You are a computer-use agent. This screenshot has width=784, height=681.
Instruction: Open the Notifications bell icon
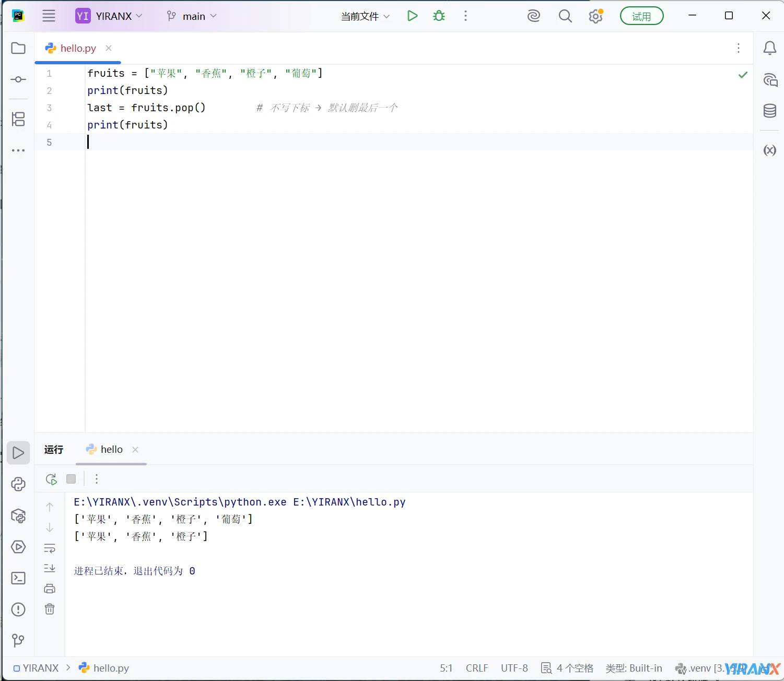click(x=769, y=48)
